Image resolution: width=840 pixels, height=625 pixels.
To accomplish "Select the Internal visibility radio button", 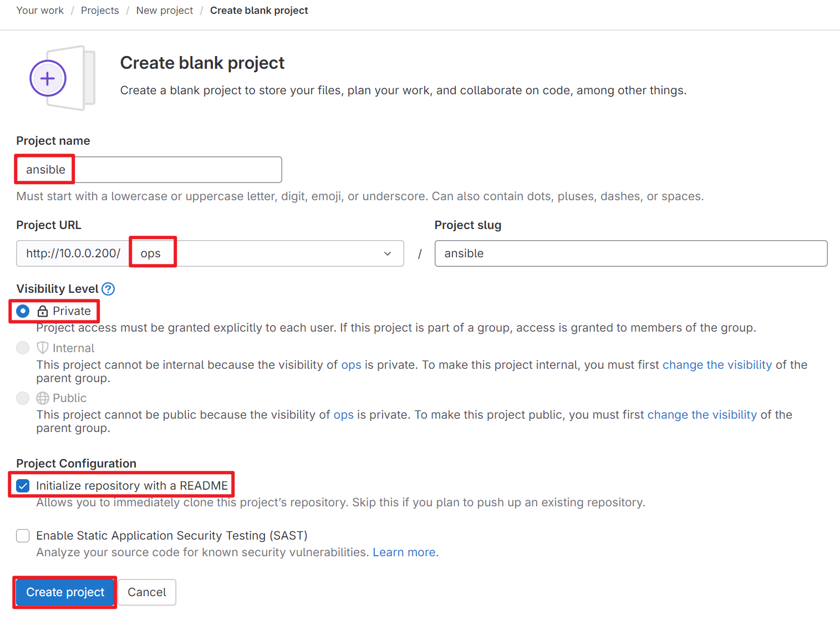I will click(23, 348).
